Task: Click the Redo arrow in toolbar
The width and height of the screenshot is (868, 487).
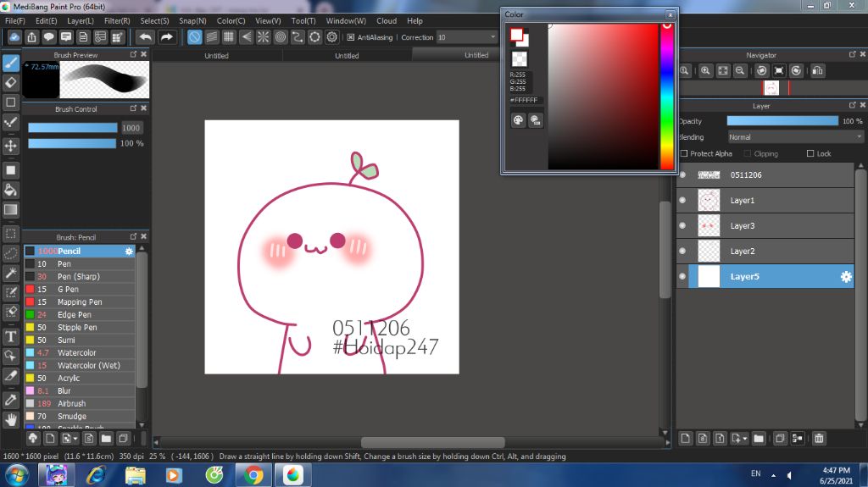Action: pyautogui.click(x=167, y=37)
